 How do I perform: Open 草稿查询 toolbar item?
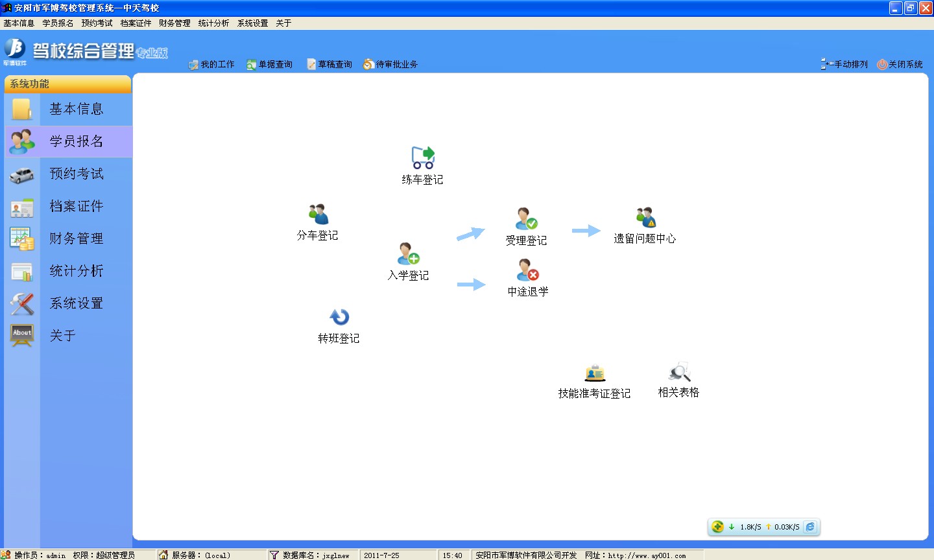[x=329, y=64]
